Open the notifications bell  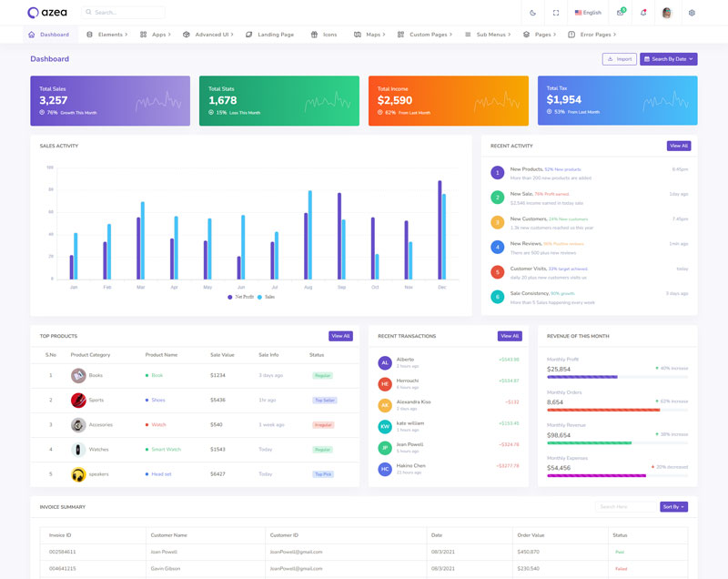click(643, 13)
